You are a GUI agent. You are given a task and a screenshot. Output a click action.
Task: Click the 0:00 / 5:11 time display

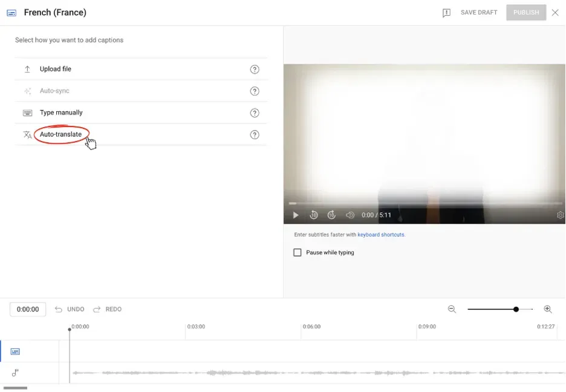pyautogui.click(x=376, y=215)
